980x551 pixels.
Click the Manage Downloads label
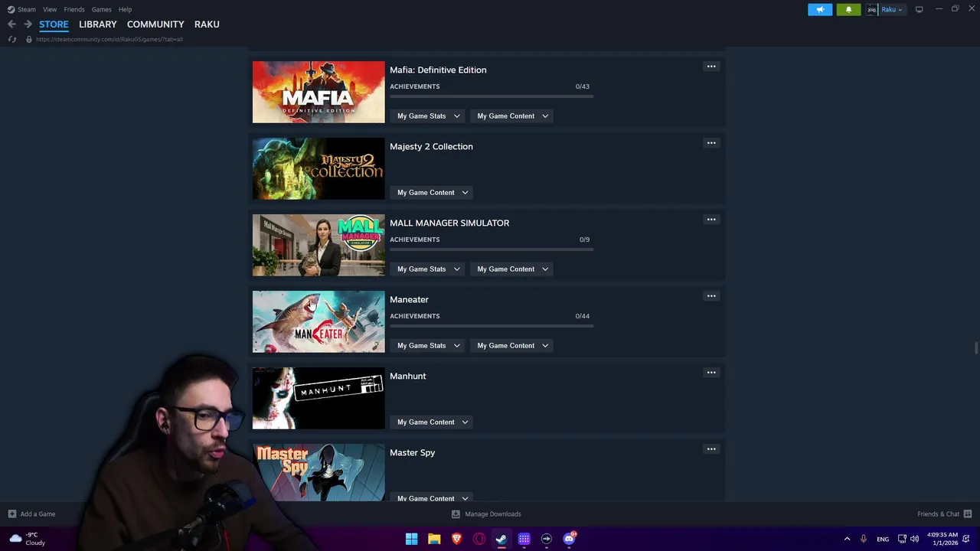[x=493, y=514]
